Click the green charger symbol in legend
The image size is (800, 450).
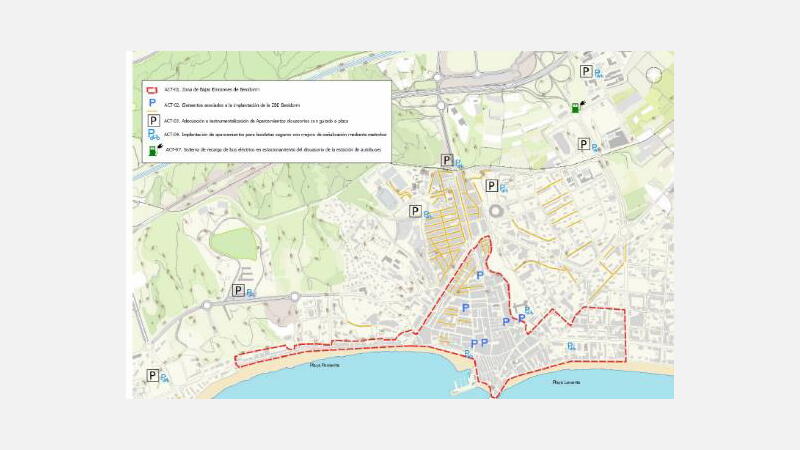pyautogui.click(x=155, y=149)
